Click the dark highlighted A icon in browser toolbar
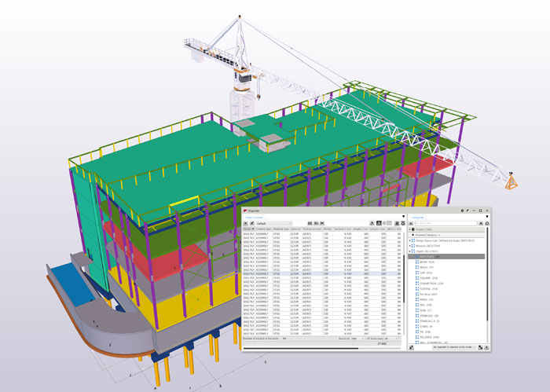This screenshot has height=392, width=550. (379, 223)
